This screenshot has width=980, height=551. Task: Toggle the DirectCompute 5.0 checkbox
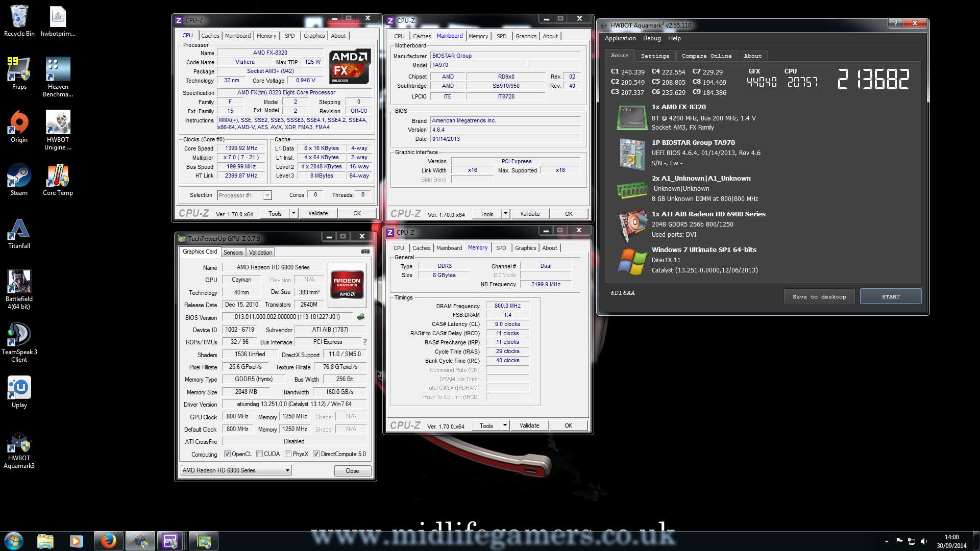[316, 454]
